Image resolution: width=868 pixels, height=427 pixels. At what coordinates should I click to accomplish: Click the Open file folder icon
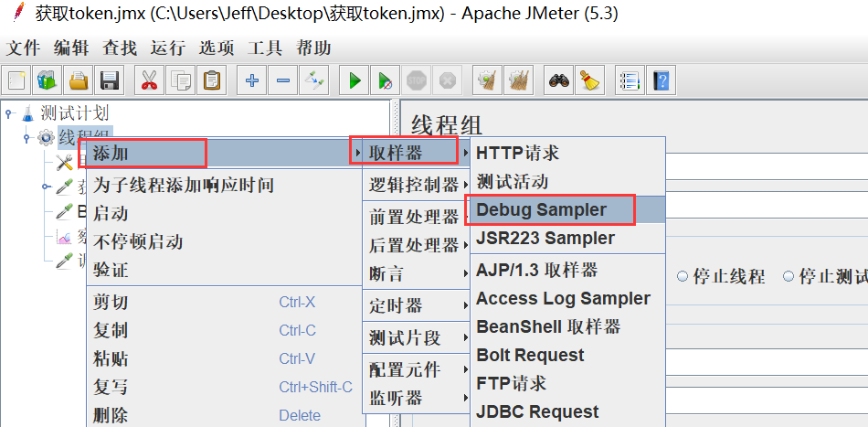coord(79,80)
